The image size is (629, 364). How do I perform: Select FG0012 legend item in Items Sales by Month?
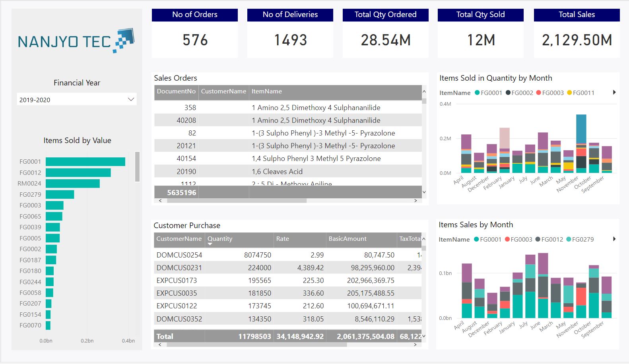(x=549, y=239)
